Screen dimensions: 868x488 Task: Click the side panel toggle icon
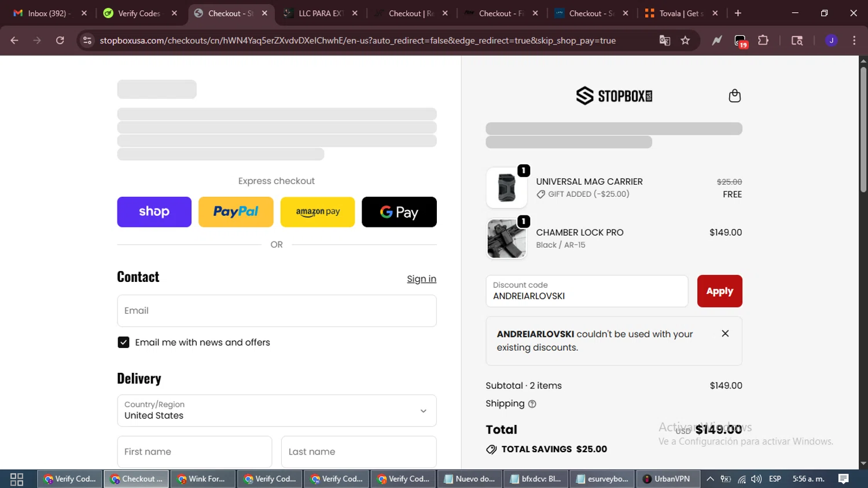click(x=797, y=41)
